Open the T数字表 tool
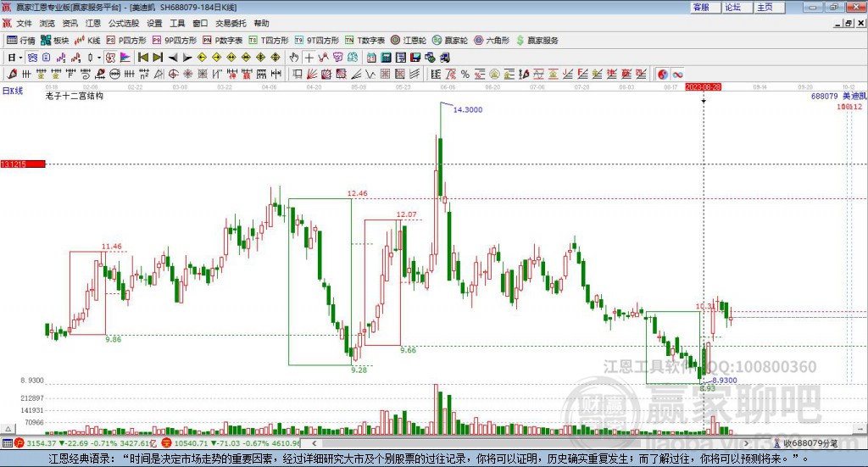Image resolution: width=868 pixels, height=467 pixels. [364, 41]
